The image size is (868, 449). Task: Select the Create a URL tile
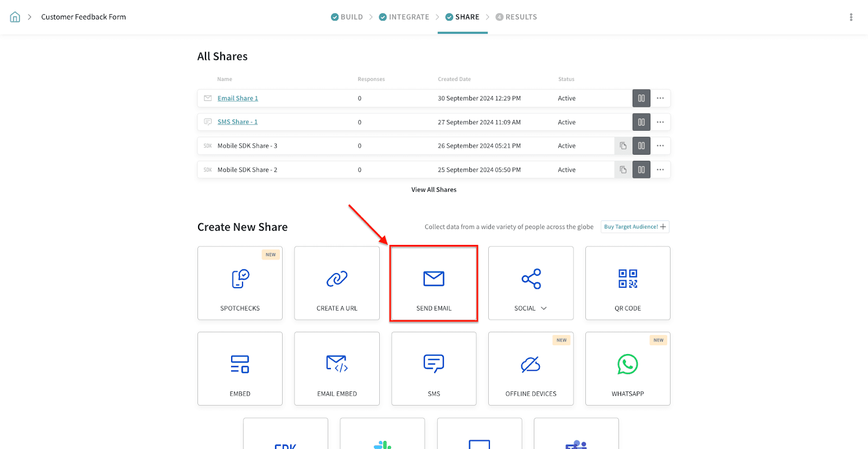point(337,283)
